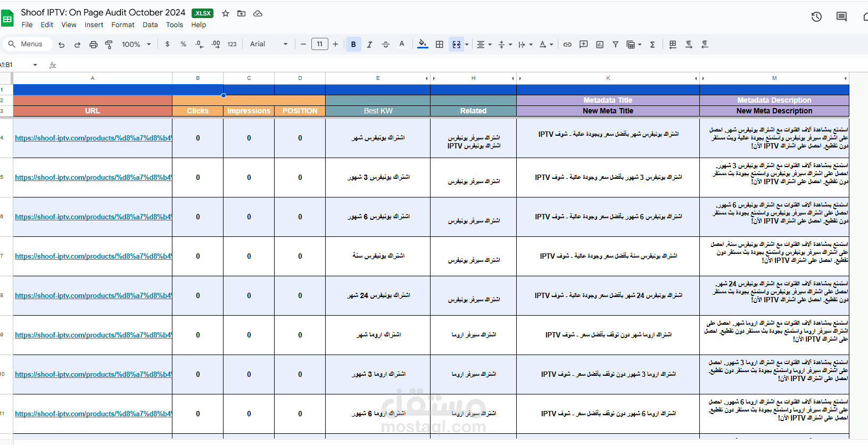Image resolution: width=868 pixels, height=445 pixels.
Task: Open the text color picker
Action: [402, 45]
